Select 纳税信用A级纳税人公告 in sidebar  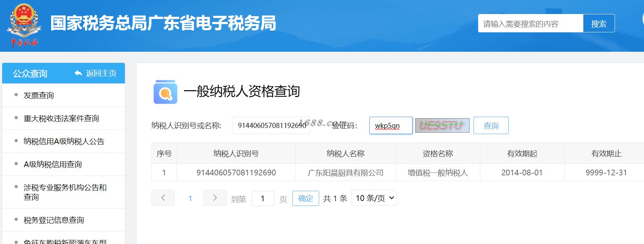64,141
